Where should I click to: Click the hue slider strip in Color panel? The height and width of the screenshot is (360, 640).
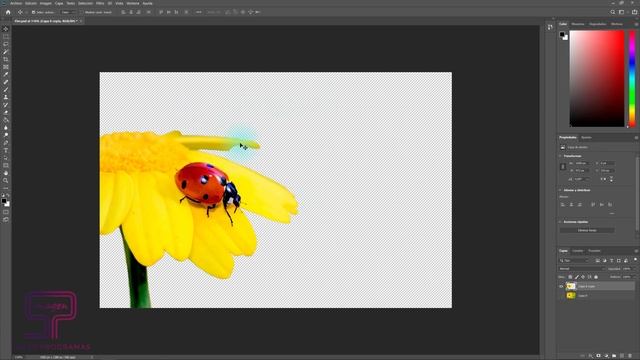(x=632, y=79)
